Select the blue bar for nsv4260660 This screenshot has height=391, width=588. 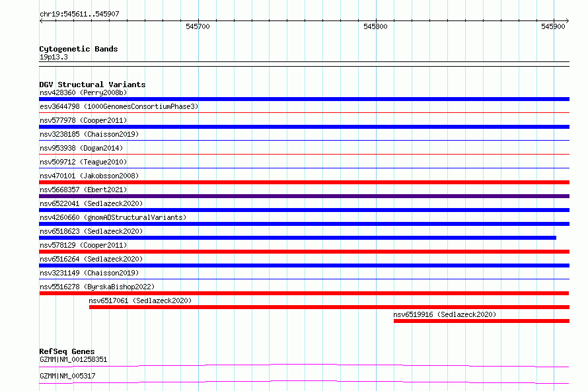[304, 224]
